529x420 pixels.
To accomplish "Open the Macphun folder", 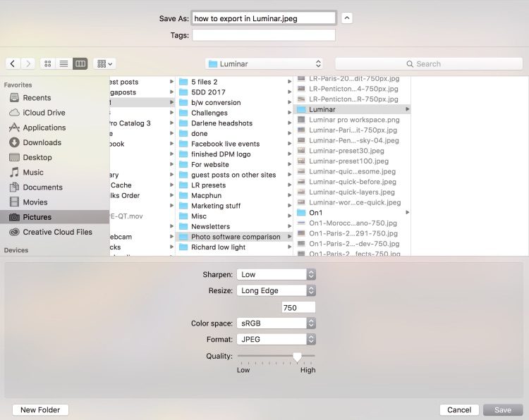I will 234,195.
